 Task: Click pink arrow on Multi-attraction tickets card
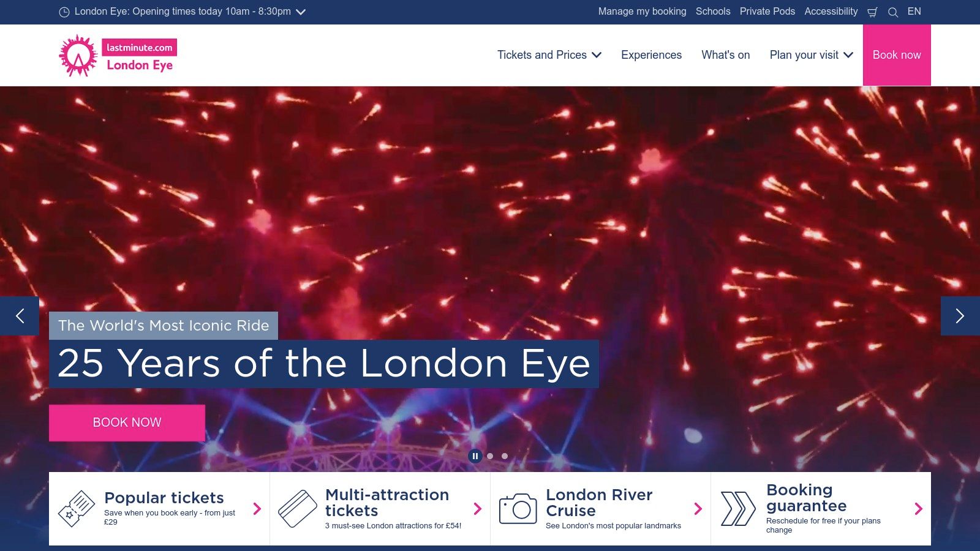click(x=478, y=509)
